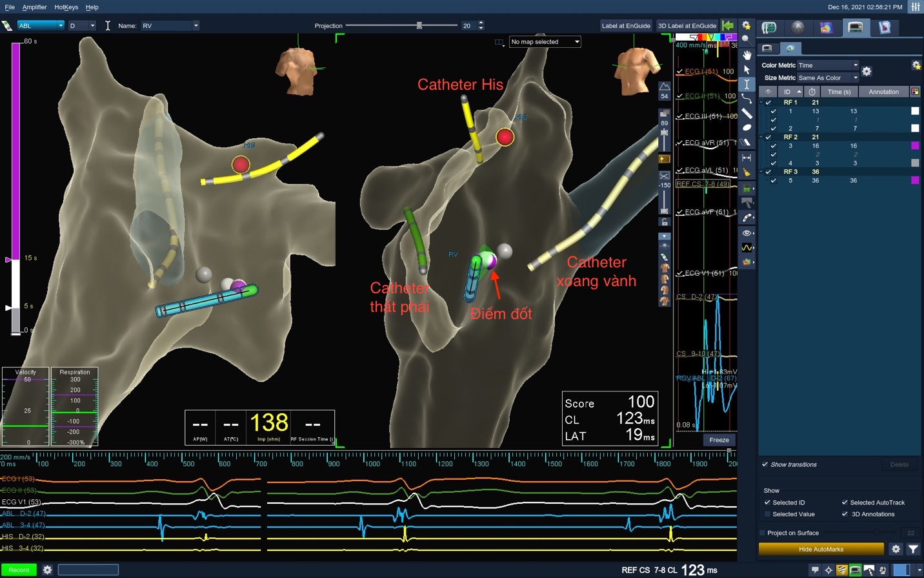Click the Hide AutoMarks button
924x578 pixels.
[x=821, y=549]
